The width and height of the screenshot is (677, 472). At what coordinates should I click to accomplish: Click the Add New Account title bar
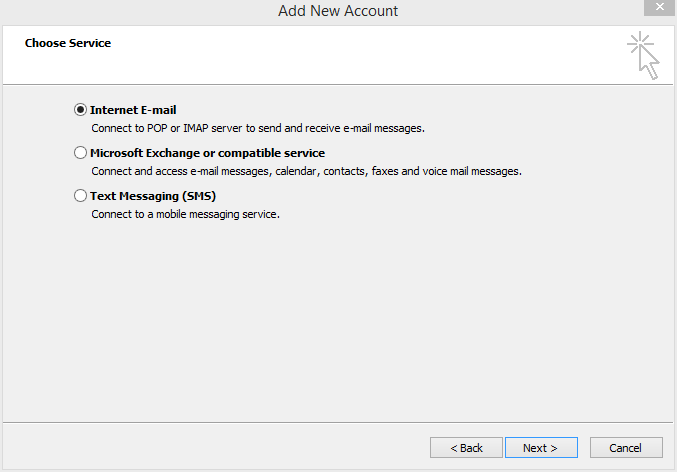(x=338, y=11)
